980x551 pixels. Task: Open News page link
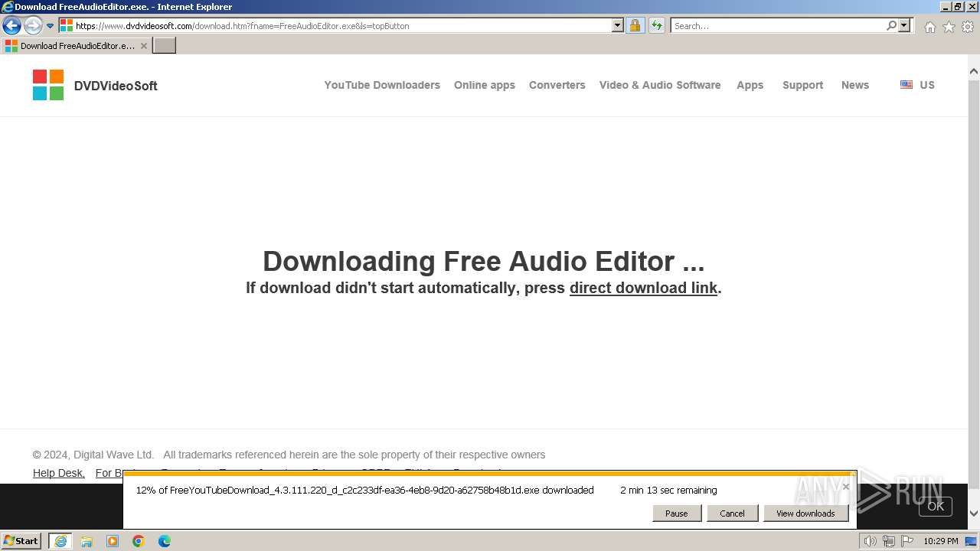[x=855, y=85]
